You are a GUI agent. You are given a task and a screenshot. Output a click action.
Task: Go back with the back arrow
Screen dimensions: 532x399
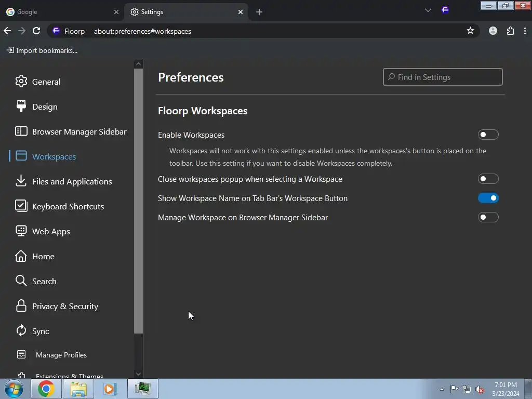[x=7, y=31]
